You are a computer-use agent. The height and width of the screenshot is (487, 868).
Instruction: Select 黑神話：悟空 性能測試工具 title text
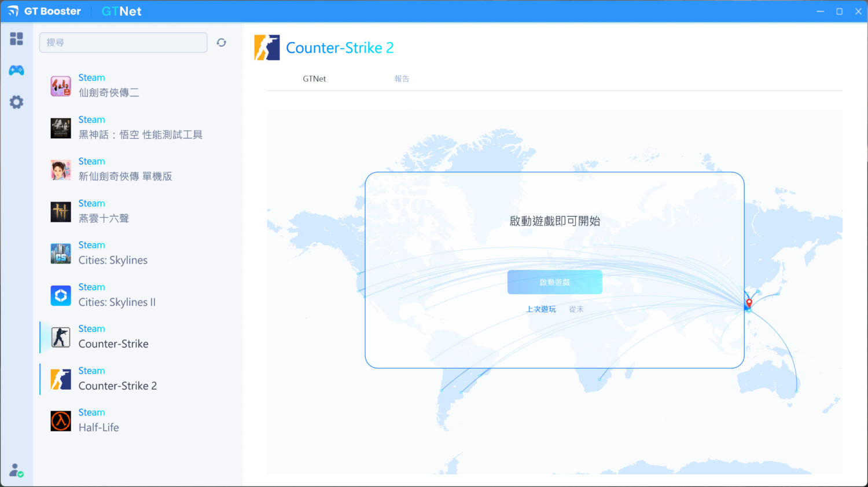tap(141, 135)
